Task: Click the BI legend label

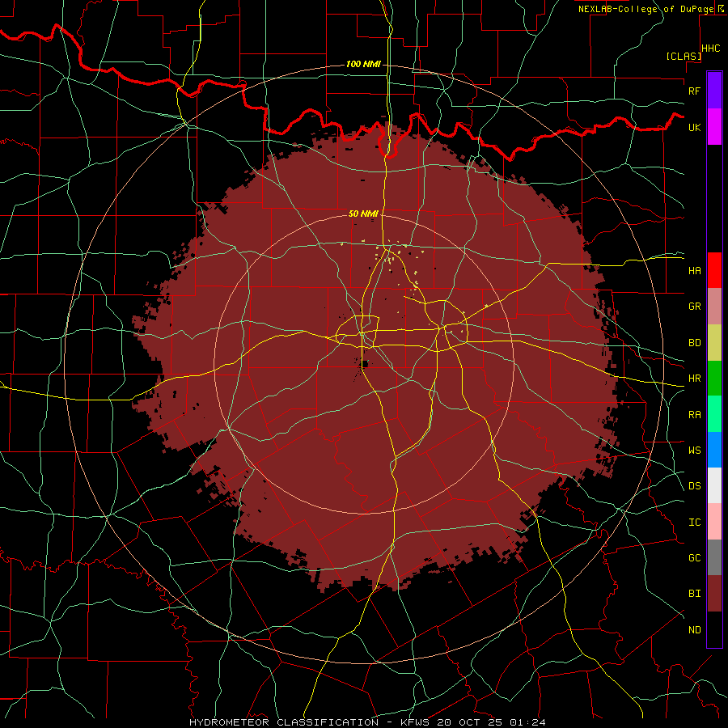Action: 694,594
